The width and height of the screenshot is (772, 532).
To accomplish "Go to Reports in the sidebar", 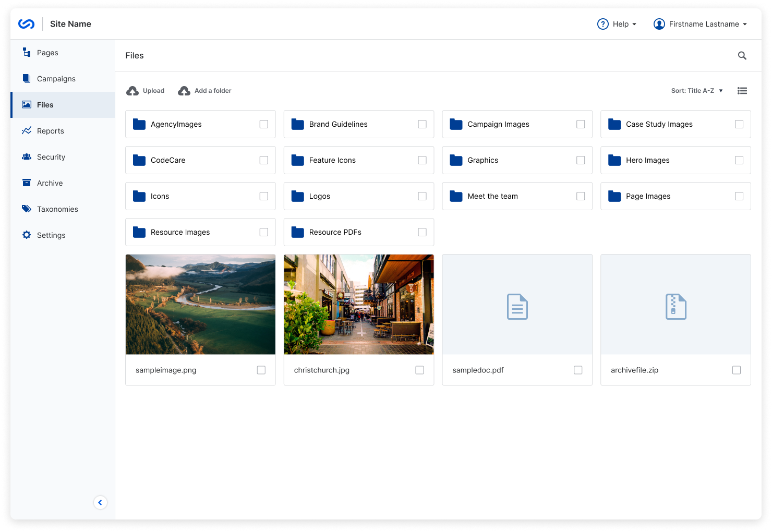I will click(x=50, y=131).
